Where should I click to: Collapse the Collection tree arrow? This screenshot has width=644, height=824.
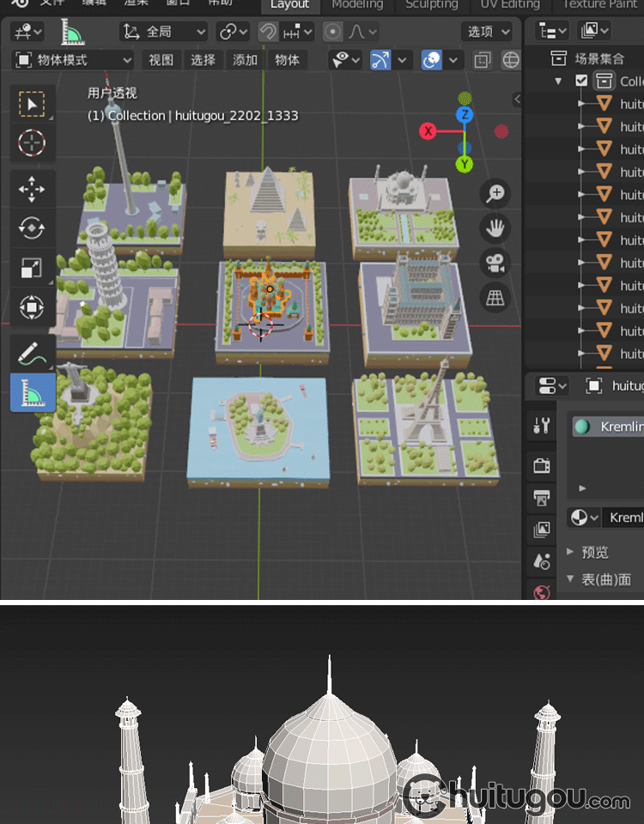coord(558,81)
